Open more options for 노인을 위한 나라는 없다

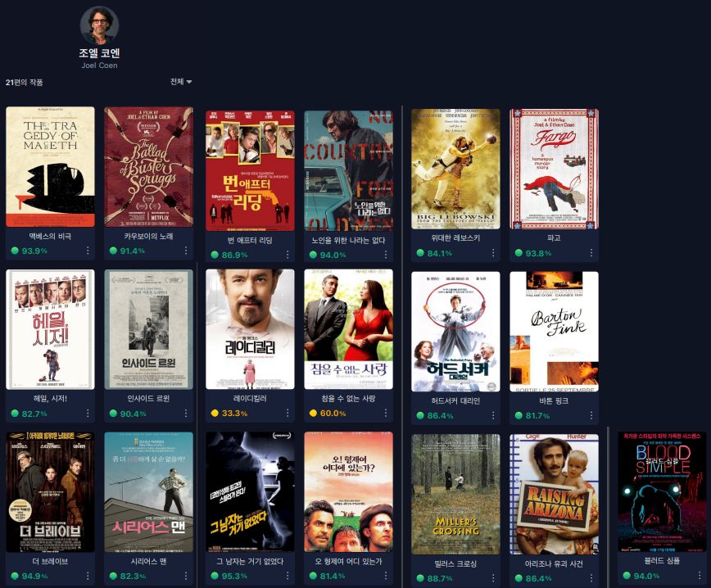coord(386,255)
